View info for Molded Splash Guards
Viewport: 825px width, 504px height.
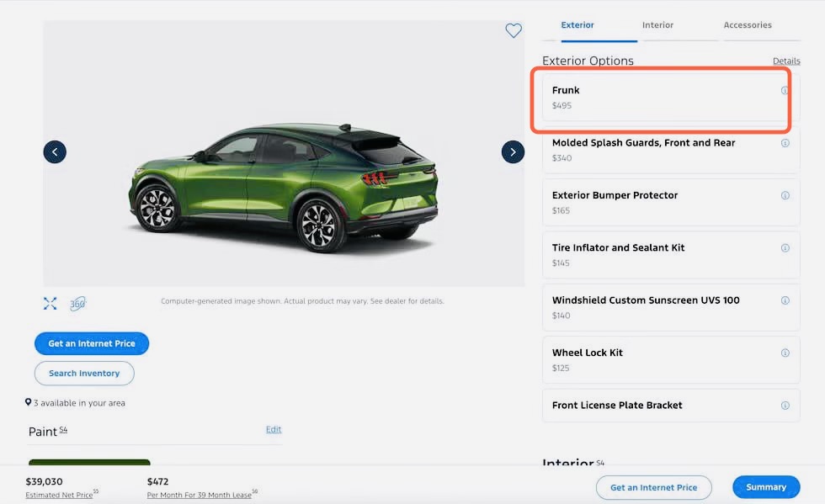785,143
